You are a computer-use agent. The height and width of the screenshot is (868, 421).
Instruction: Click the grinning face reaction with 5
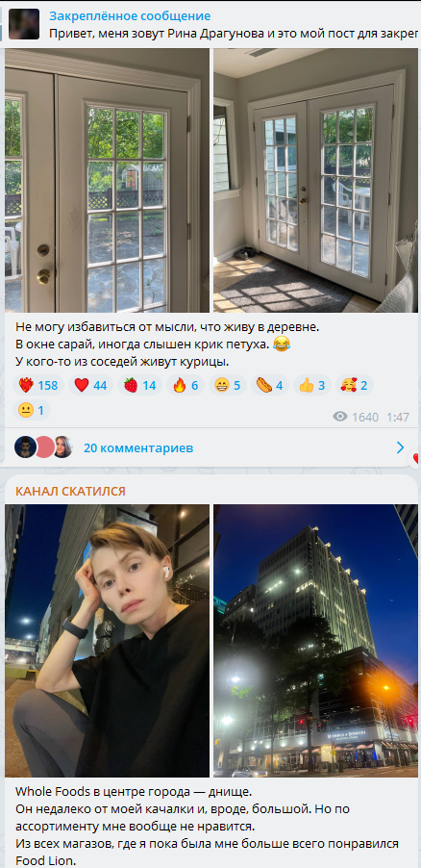[228, 385]
